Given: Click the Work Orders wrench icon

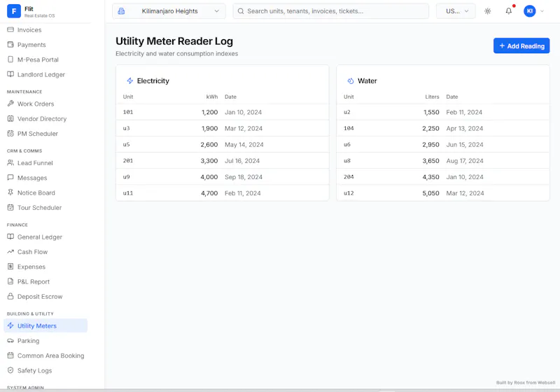Looking at the screenshot, I should (x=10, y=104).
